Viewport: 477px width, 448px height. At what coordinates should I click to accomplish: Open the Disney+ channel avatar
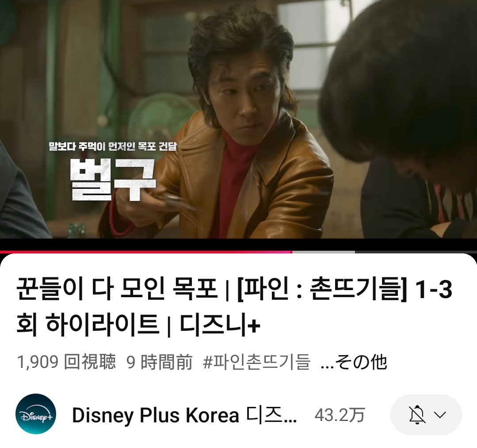[36, 414]
